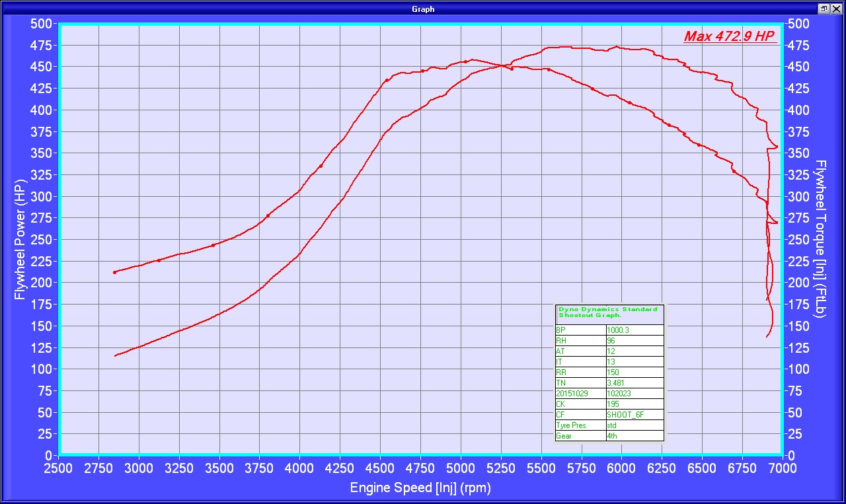This screenshot has width=846, height=504.
Task: Click the Max 472.9 HP label
Action: [x=730, y=37]
